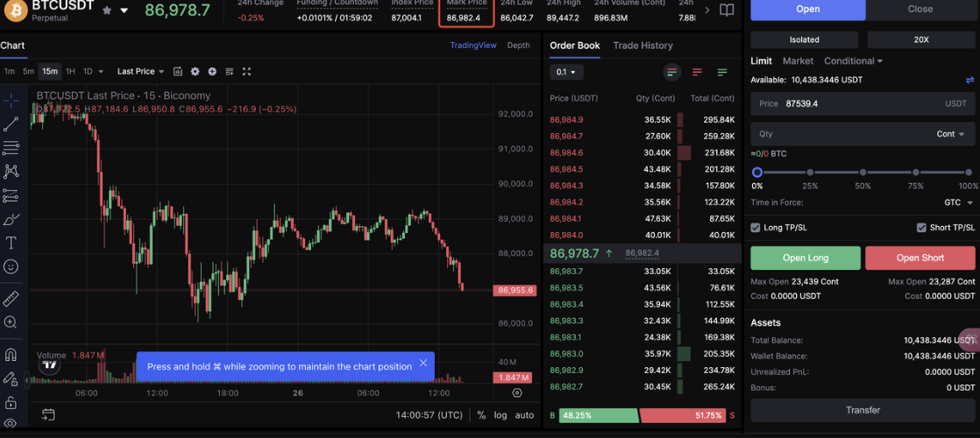This screenshot has height=438, width=980.
Task: Set the quantity slider to 50%
Action: pyautogui.click(x=863, y=173)
